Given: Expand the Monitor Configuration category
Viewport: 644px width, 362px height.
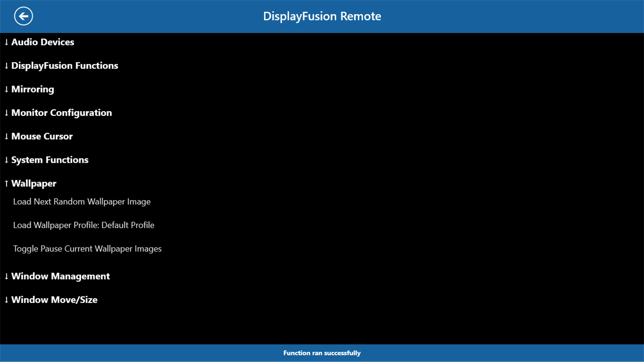Looking at the screenshot, I should click(x=61, y=112).
